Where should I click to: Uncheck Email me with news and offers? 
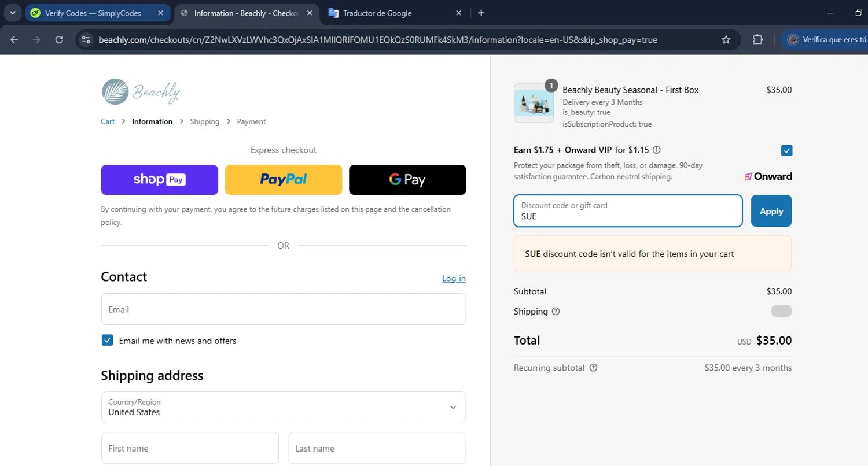(x=107, y=340)
